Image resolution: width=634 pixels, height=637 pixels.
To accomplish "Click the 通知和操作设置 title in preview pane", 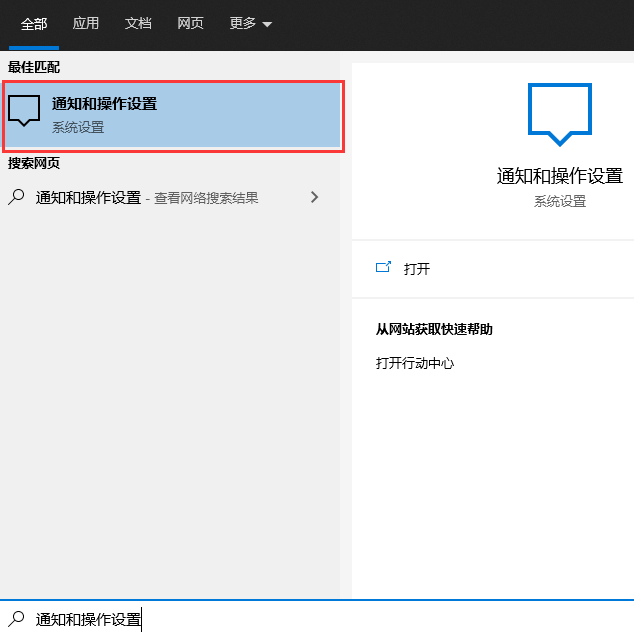I will coord(559,176).
